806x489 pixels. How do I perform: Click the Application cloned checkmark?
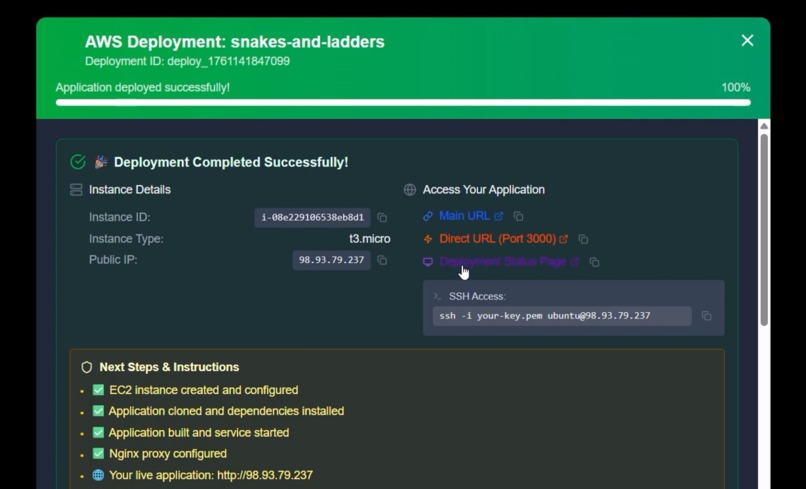tap(98, 411)
